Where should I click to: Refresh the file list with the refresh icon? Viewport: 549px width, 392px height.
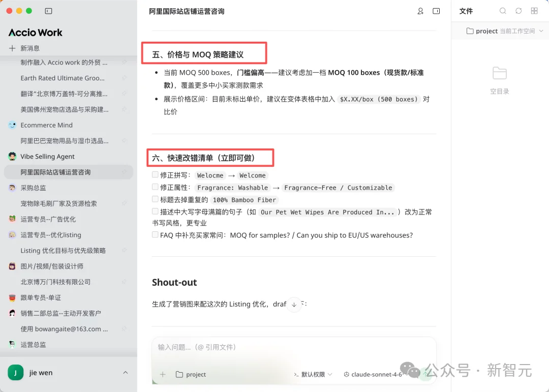point(518,11)
